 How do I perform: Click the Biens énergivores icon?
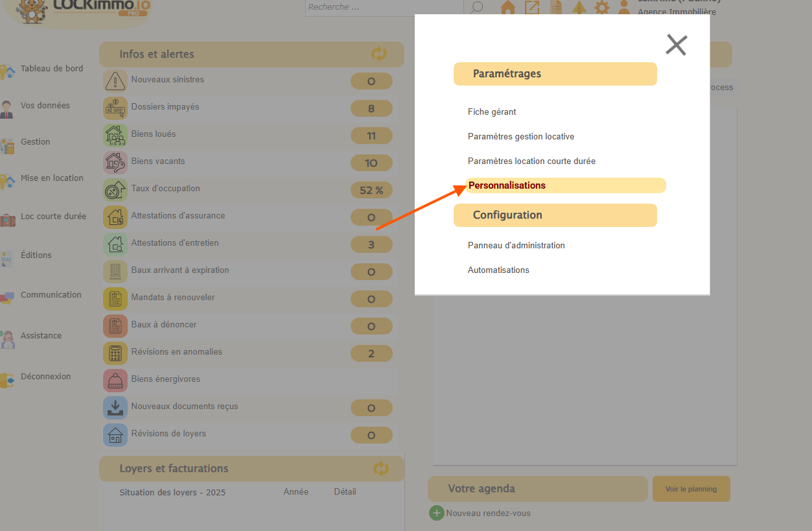pos(115,381)
